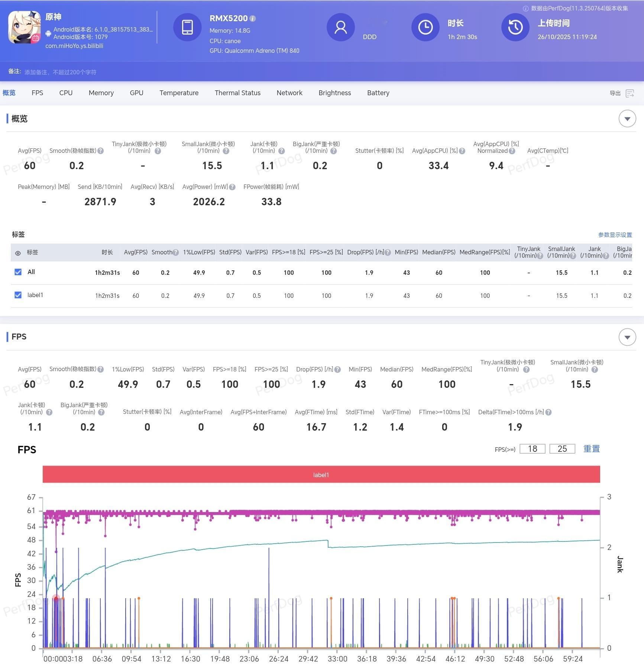Collapse the 概览 section with arrow button
The width and height of the screenshot is (644, 666).
point(627,119)
